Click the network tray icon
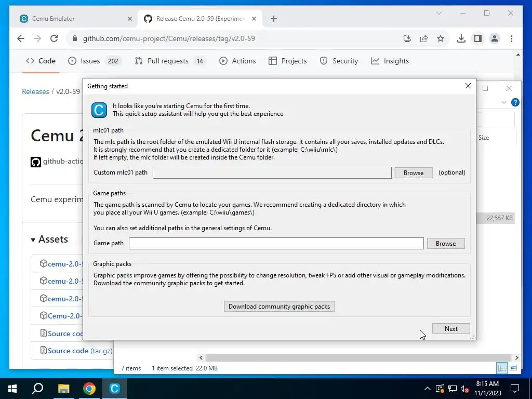The image size is (532, 399). pyautogui.click(x=453, y=389)
